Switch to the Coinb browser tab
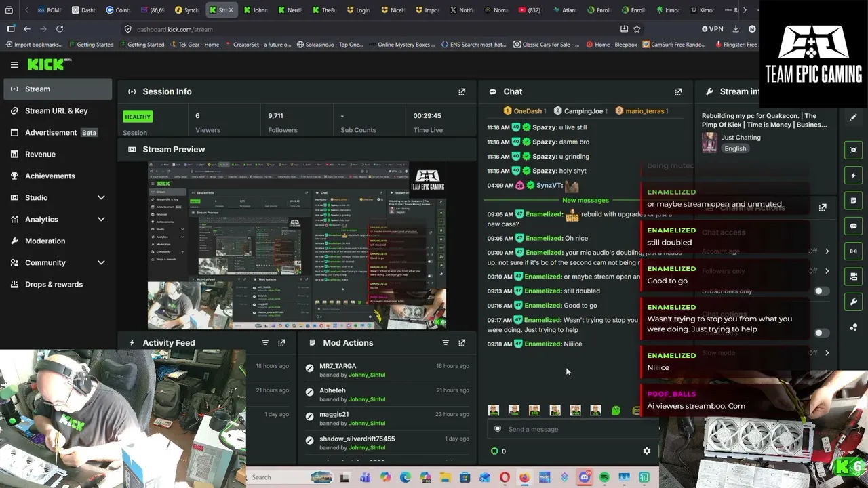The image size is (868, 488). pos(118,10)
